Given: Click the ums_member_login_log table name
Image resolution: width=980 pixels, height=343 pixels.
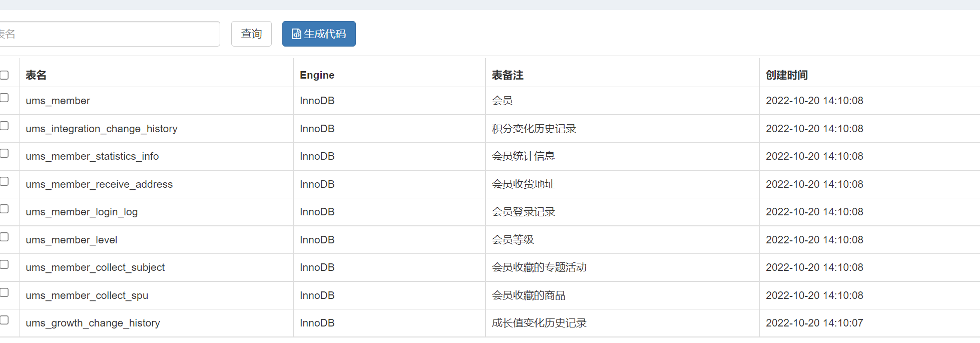Looking at the screenshot, I should coord(82,212).
